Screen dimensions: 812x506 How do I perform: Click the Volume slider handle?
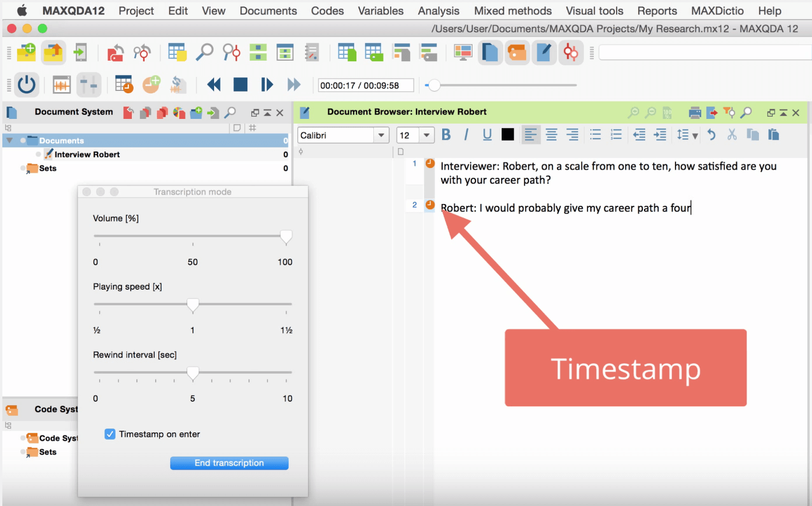(x=286, y=237)
